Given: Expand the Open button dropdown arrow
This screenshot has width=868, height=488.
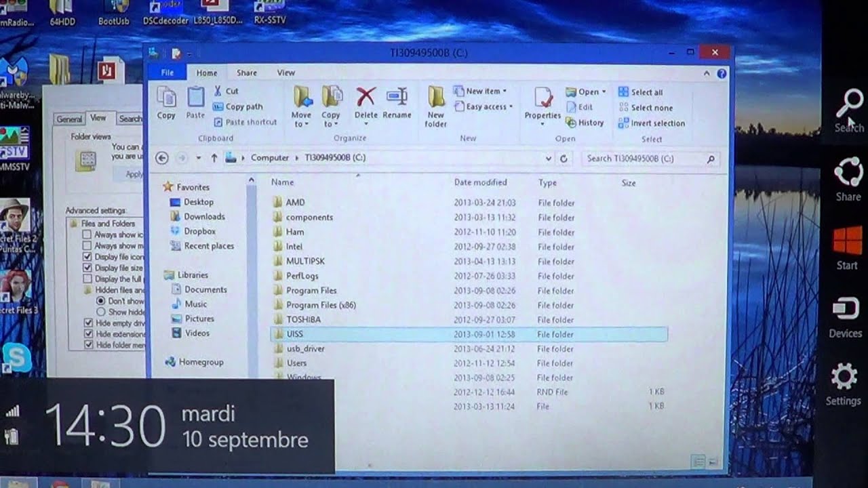Looking at the screenshot, I should coord(603,91).
